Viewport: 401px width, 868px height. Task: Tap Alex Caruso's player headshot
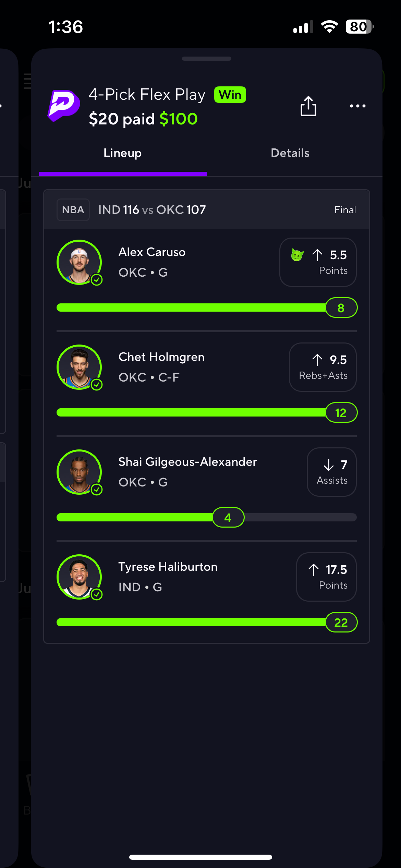pos(79,262)
